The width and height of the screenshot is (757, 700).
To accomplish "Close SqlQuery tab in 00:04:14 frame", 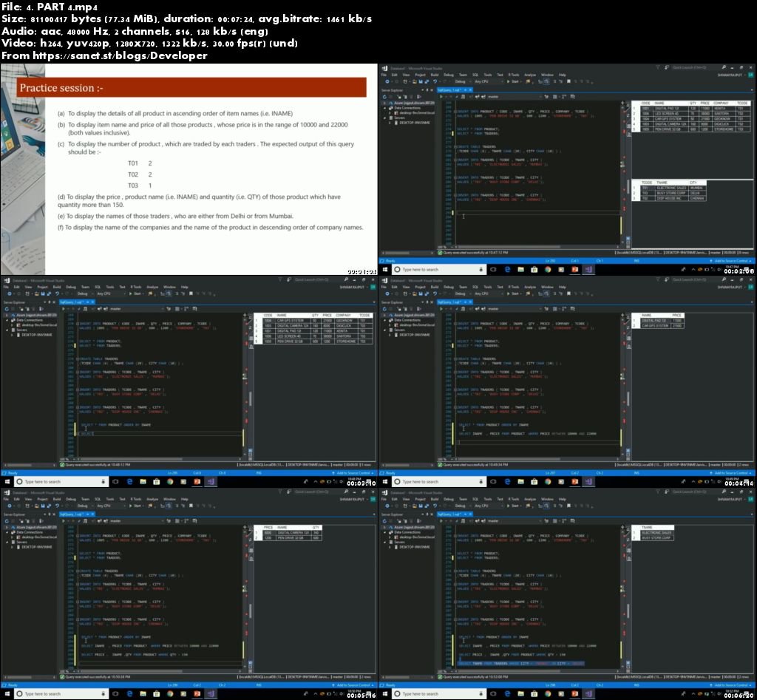I will pos(471,302).
